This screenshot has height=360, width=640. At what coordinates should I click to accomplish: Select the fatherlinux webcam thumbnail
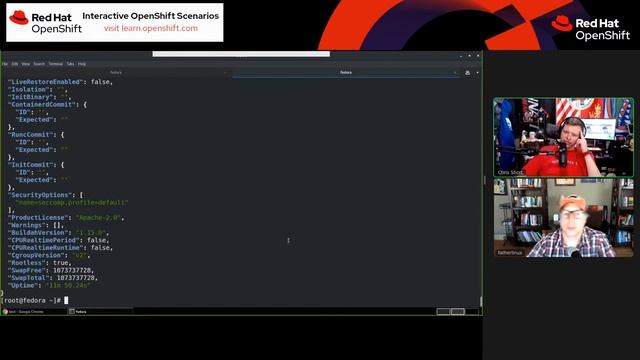click(x=563, y=217)
